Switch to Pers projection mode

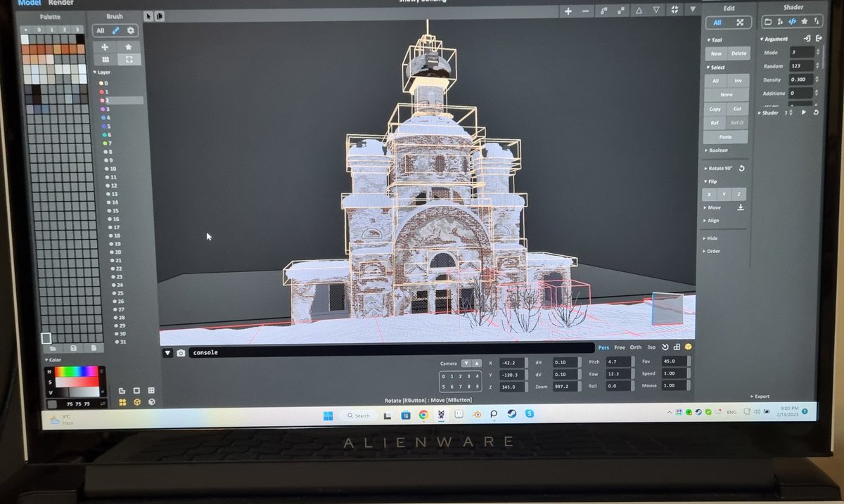click(x=603, y=347)
